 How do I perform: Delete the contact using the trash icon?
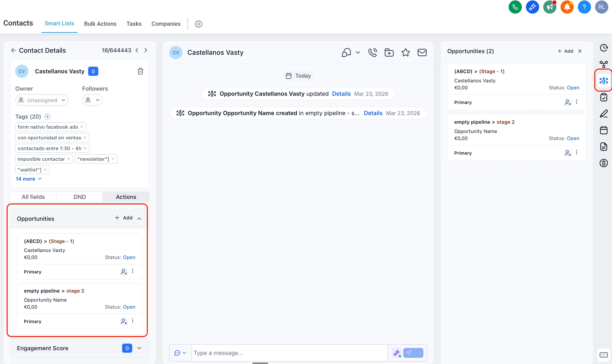pyautogui.click(x=141, y=71)
